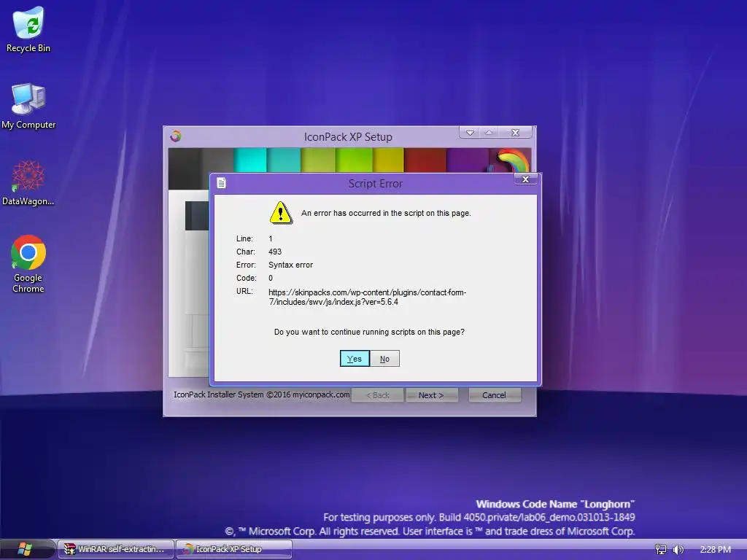
Task: Click the yellow color block in the setup banner
Action: click(x=388, y=160)
